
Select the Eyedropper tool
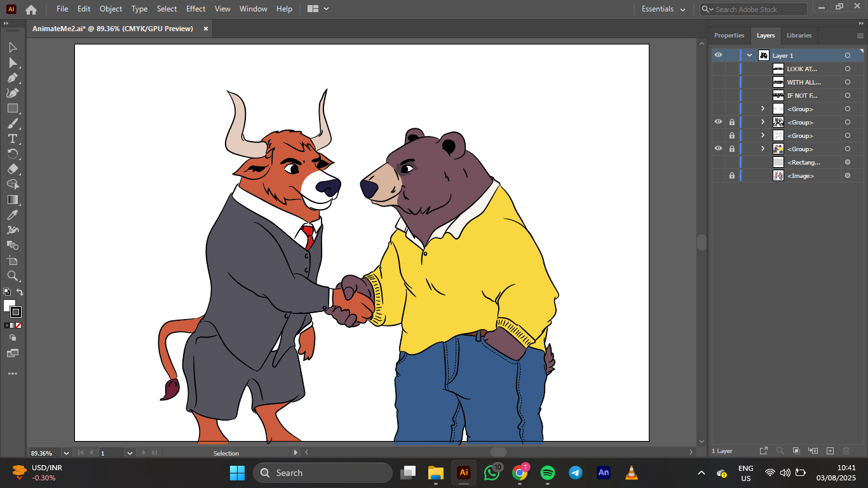13,215
